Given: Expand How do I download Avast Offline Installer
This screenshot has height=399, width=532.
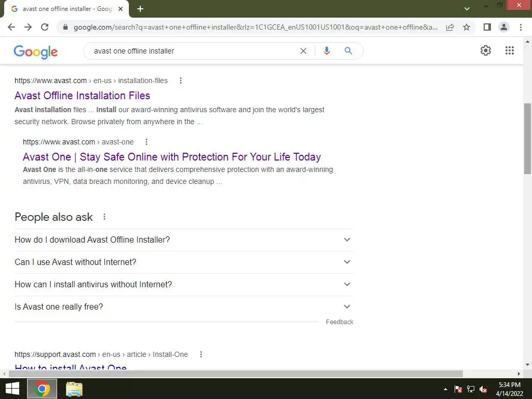Looking at the screenshot, I should tap(183, 240).
